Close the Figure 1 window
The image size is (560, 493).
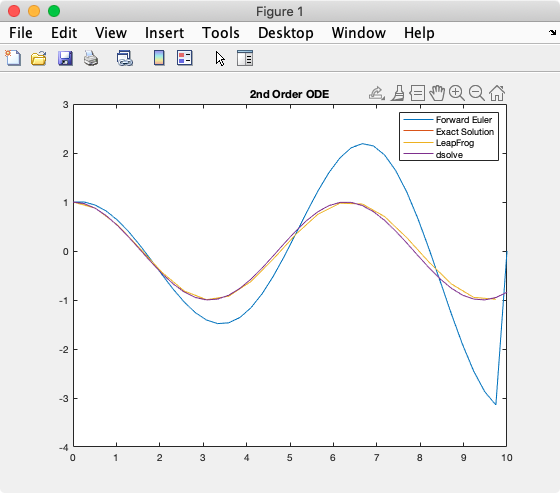click(x=14, y=11)
